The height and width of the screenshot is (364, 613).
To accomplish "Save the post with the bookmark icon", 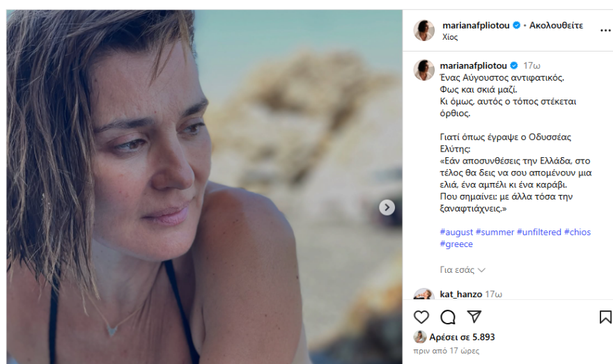I will tap(605, 317).
